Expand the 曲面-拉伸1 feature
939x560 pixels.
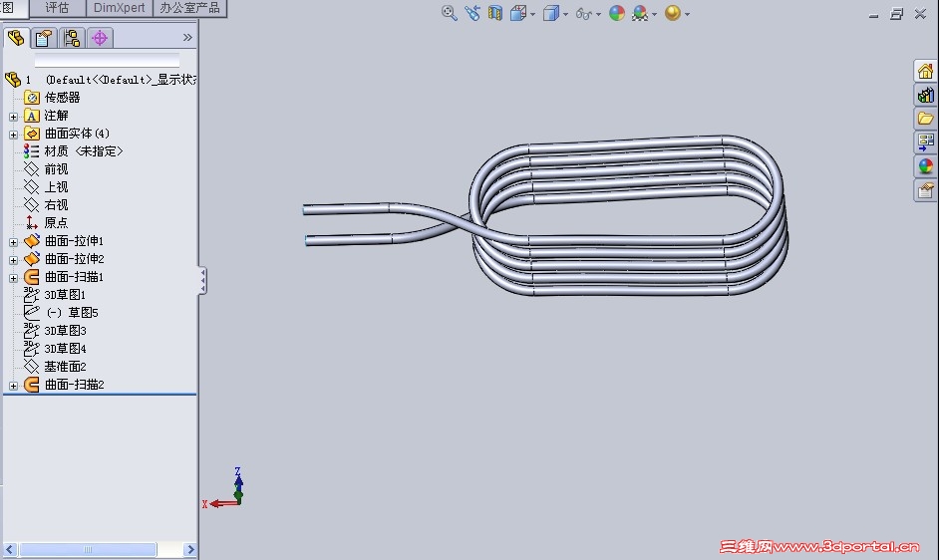pos(13,242)
